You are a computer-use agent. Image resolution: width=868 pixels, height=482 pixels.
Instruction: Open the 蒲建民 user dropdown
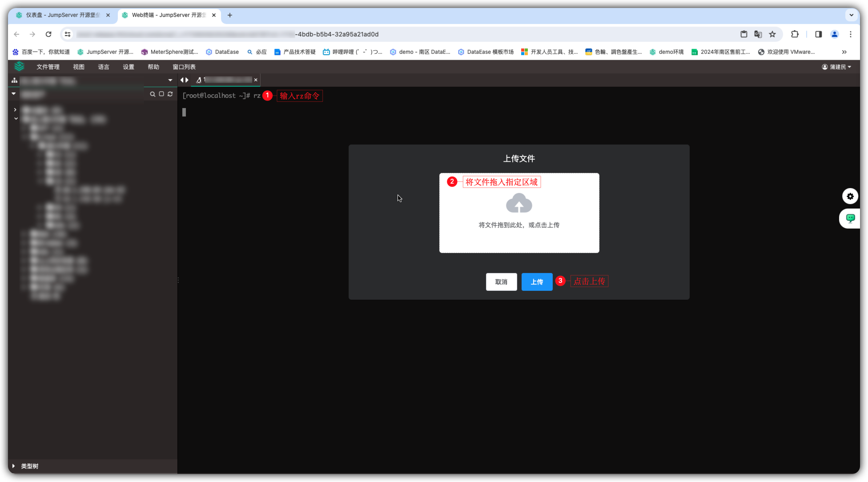pyautogui.click(x=836, y=67)
